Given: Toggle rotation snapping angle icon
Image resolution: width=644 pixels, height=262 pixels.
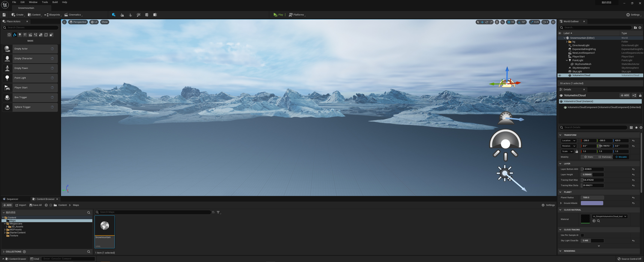Looking at the screenshot, I should coord(519,22).
